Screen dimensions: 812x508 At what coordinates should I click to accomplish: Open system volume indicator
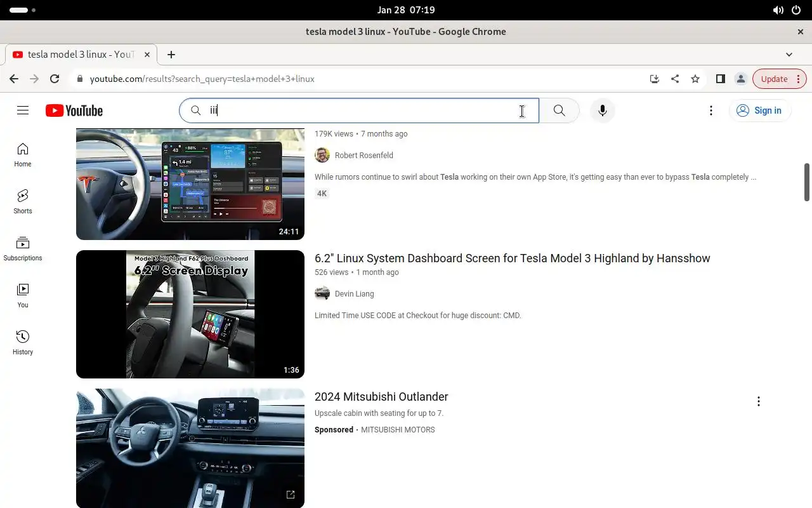tap(778, 10)
